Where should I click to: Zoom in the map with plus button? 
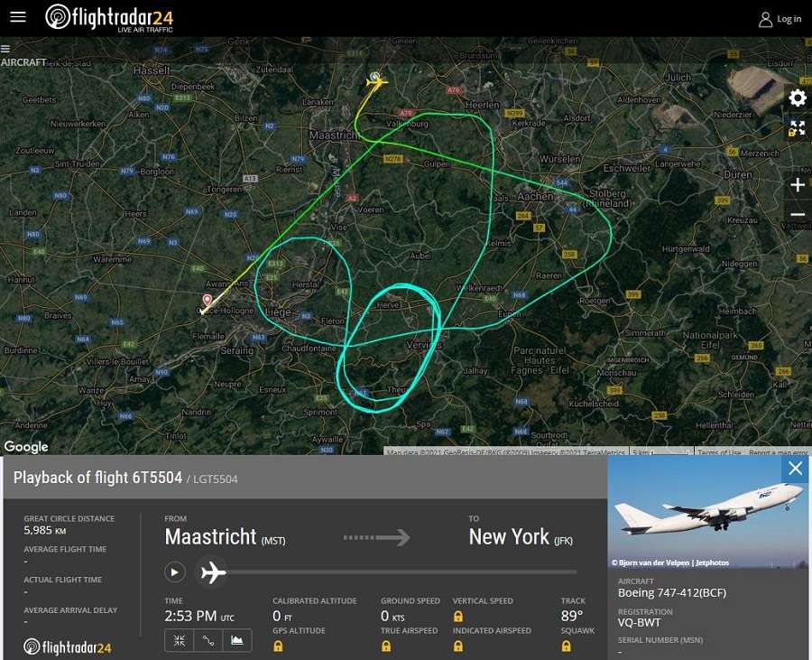(x=798, y=185)
